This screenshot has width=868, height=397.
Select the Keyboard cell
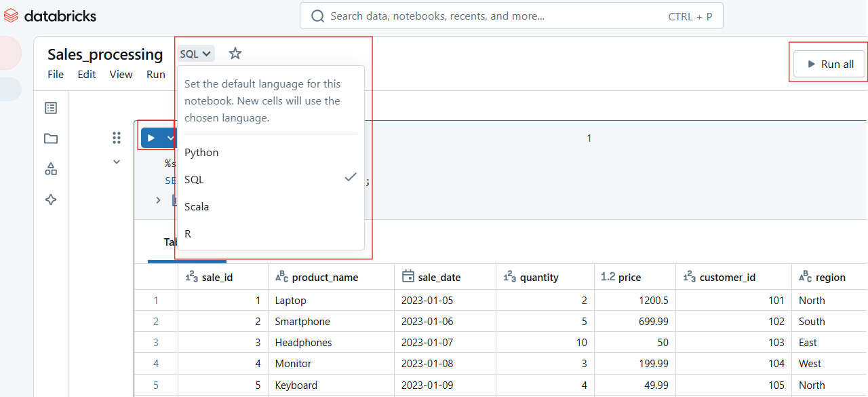coord(332,385)
